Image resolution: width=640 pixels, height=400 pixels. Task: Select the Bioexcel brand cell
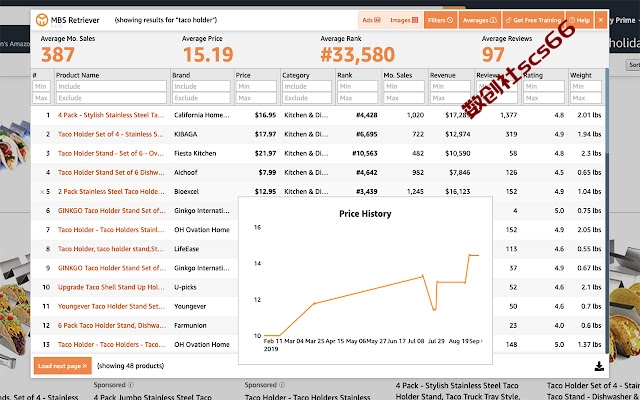[187, 191]
